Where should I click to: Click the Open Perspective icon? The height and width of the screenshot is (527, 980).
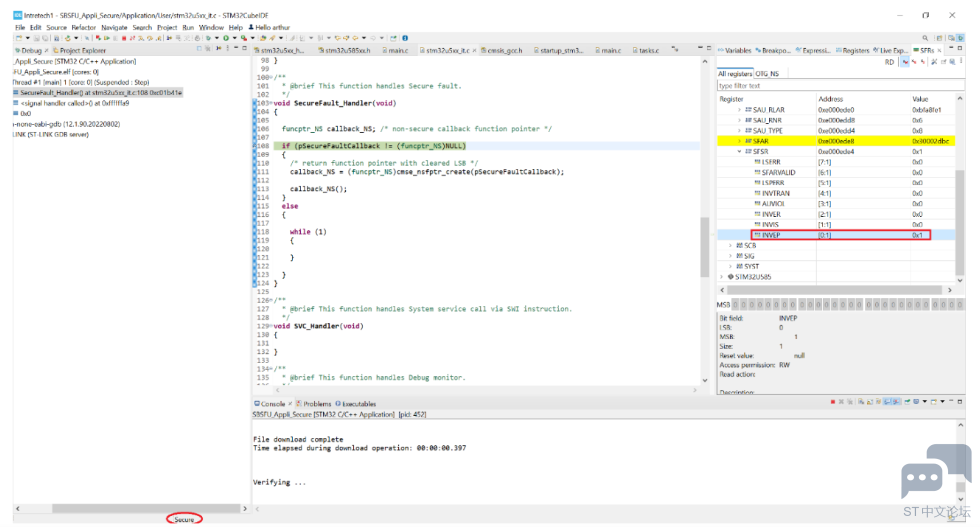[939, 38]
